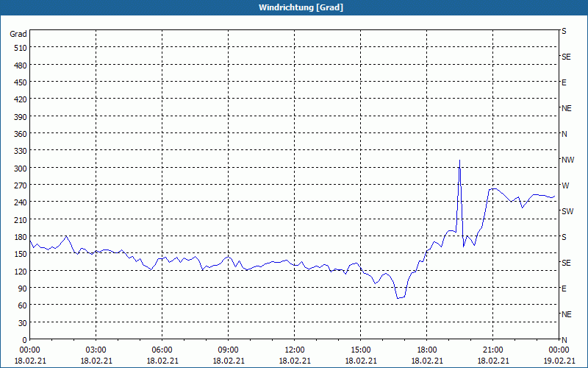
Task: Click the 90 y-axis label
Action: pyautogui.click(x=23, y=289)
